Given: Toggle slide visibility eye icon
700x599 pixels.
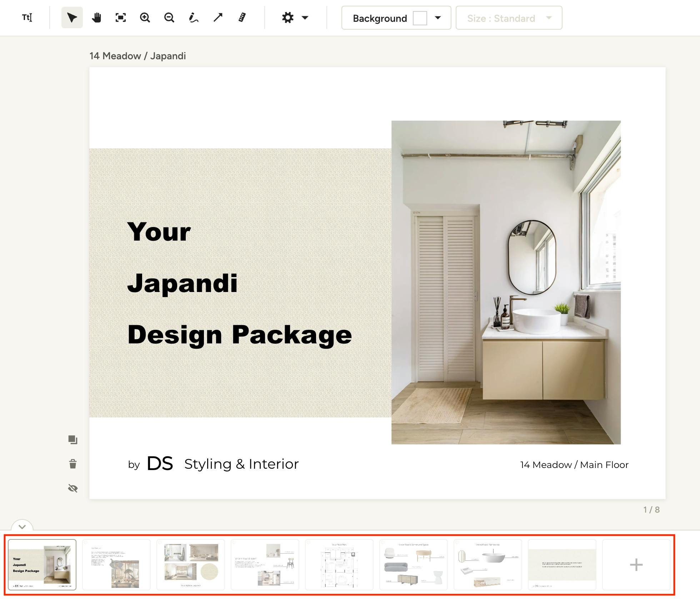Looking at the screenshot, I should tap(73, 488).
